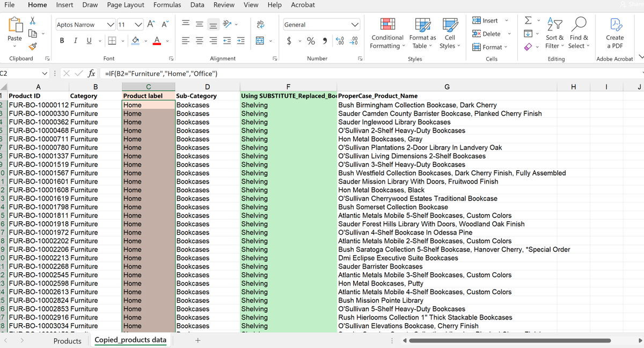Open the Fill Color bucket

[136, 41]
